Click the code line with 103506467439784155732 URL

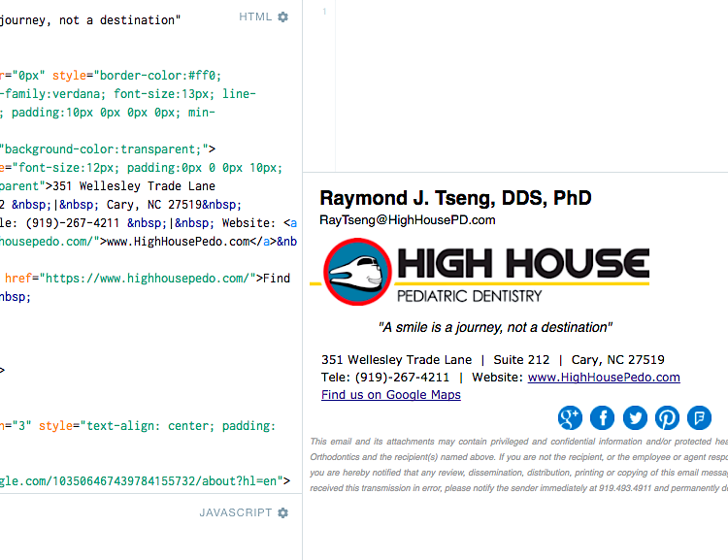(146, 481)
